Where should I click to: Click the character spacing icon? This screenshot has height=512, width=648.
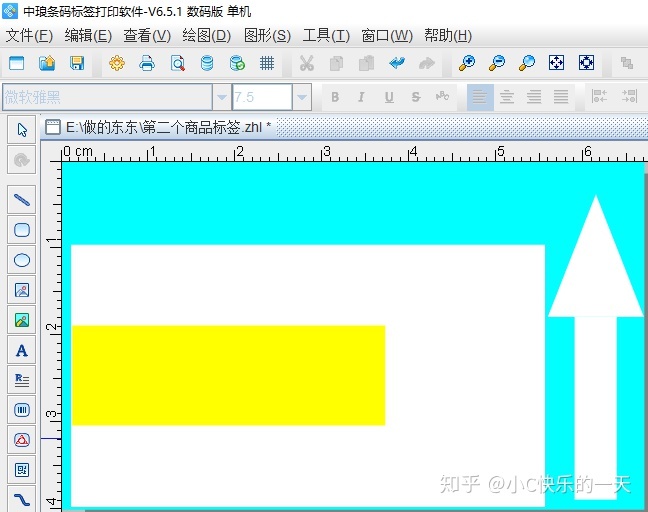tap(442, 96)
